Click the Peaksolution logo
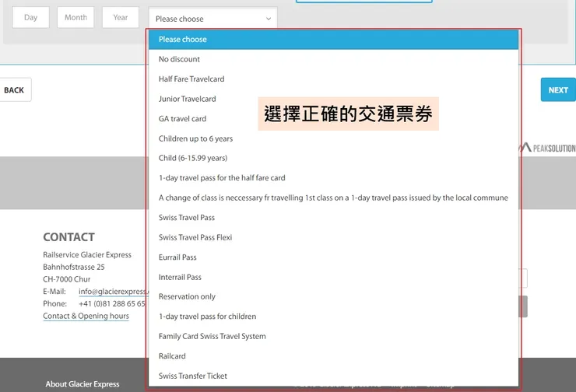Viewport: 576px width, 392px height. pyautogui.click(x=547, y=148)
